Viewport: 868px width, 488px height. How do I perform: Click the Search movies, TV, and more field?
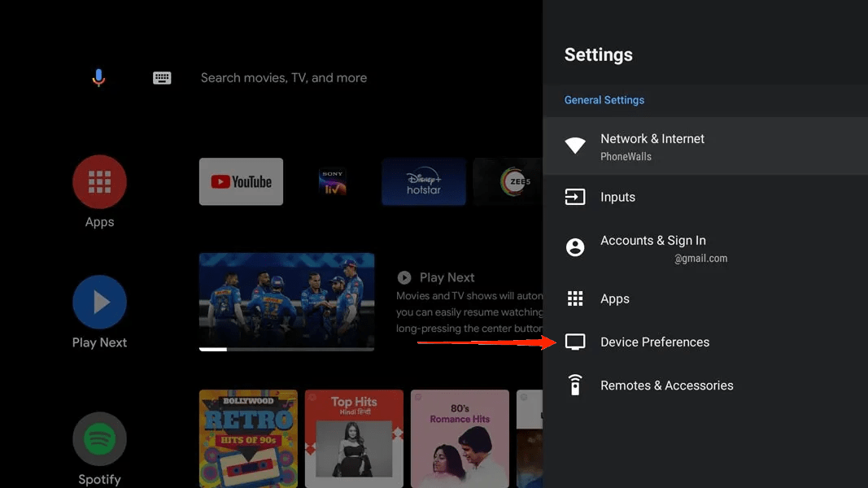pyautogui.click(x=283, y=78)
